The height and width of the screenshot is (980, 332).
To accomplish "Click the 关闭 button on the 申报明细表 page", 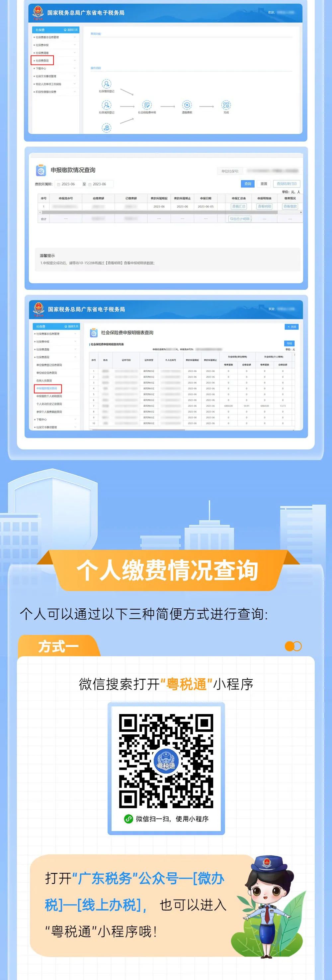I will (292, 327).
